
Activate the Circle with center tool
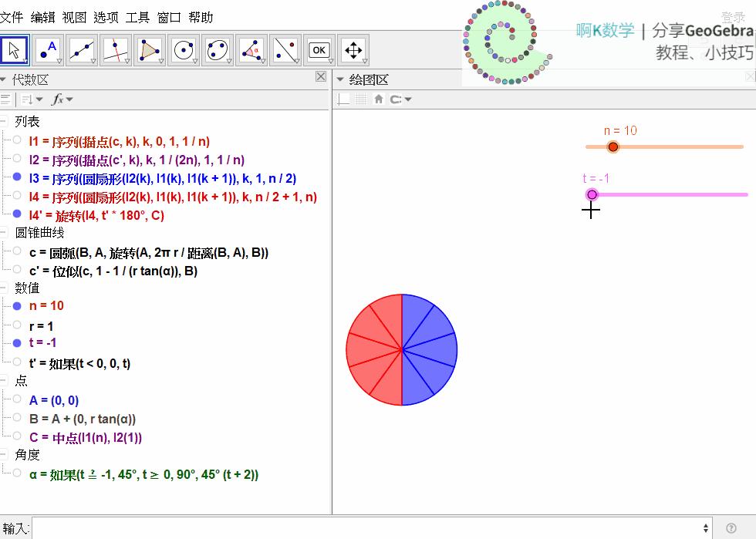coord(184,50)
